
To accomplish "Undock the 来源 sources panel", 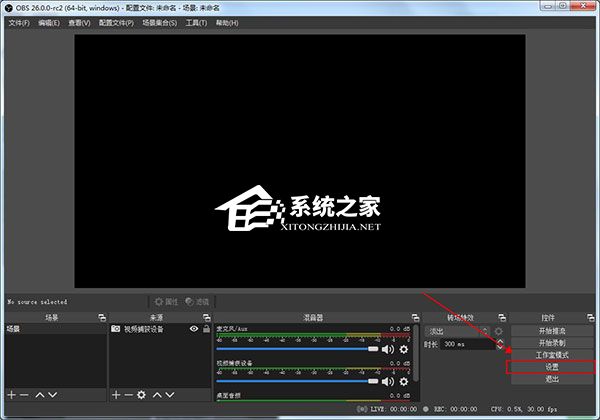I will (207, 317).
